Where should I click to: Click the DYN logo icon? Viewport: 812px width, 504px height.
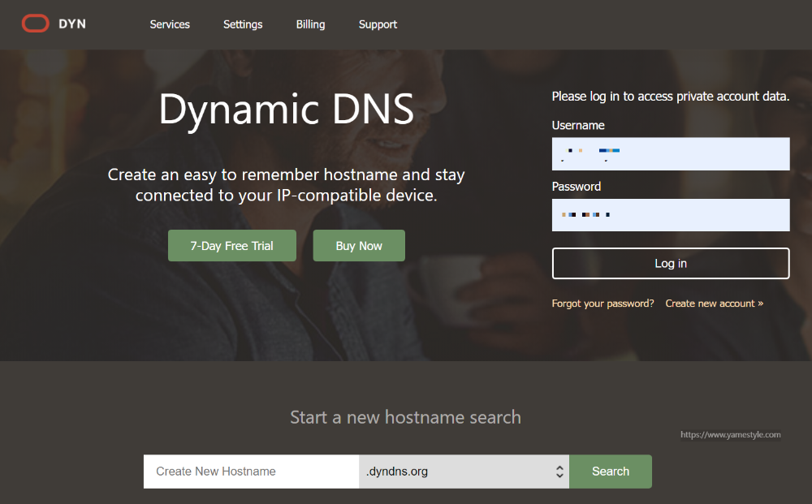[x=35, y=24]
